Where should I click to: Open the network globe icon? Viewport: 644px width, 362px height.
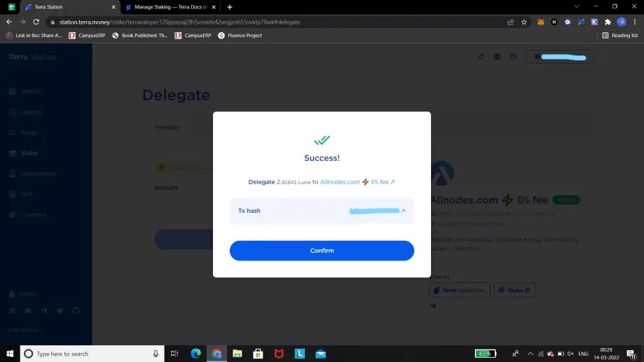click(497, 57)
